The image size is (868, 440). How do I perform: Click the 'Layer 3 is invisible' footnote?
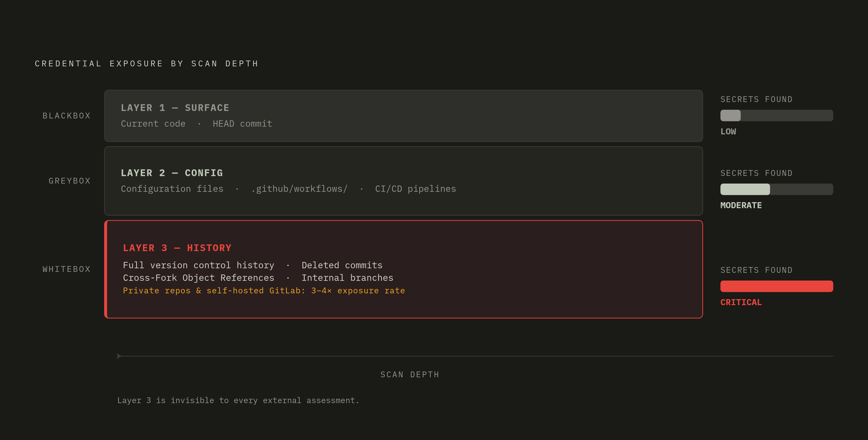[x=238, y=400]
